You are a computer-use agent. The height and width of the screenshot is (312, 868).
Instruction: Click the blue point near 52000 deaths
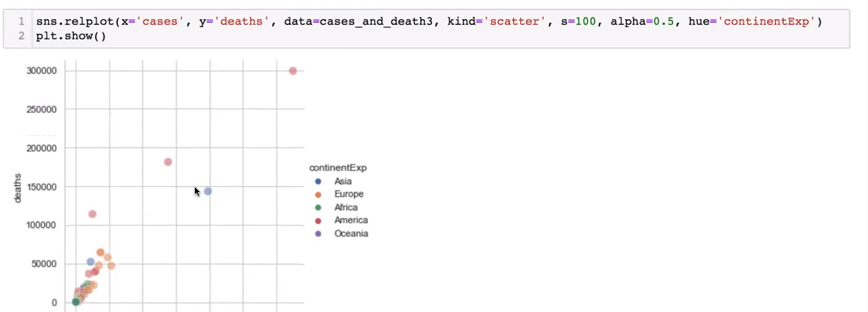point(91,262)
